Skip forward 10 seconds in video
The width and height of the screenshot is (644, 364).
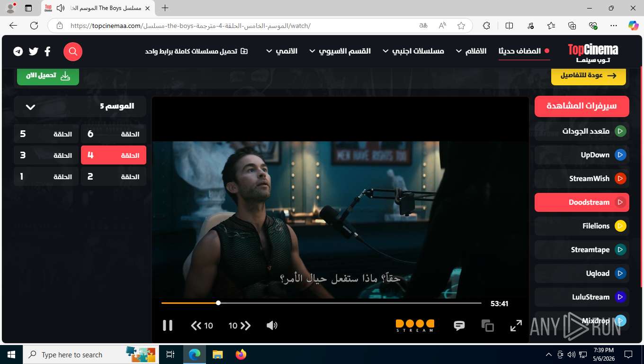240,326
